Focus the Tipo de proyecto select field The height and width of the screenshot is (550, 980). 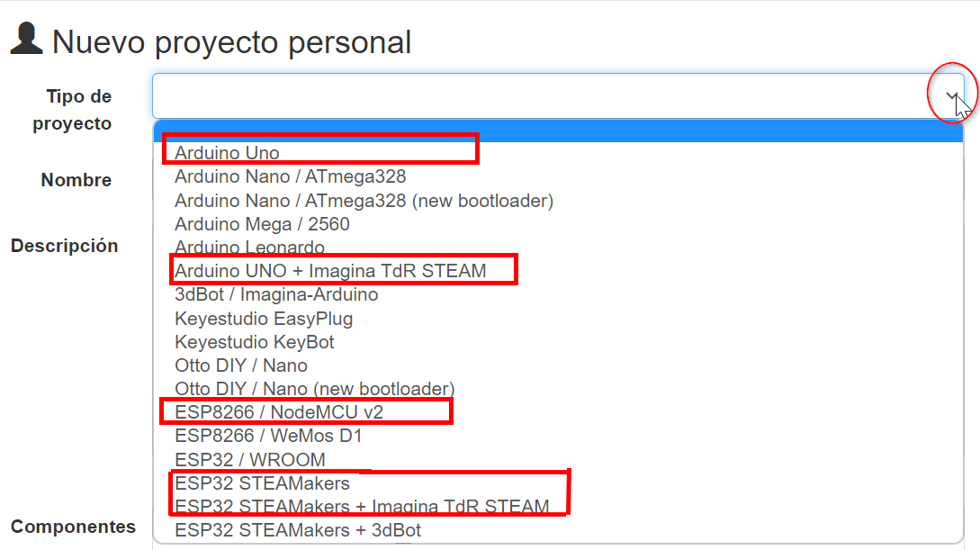(558, 95)
